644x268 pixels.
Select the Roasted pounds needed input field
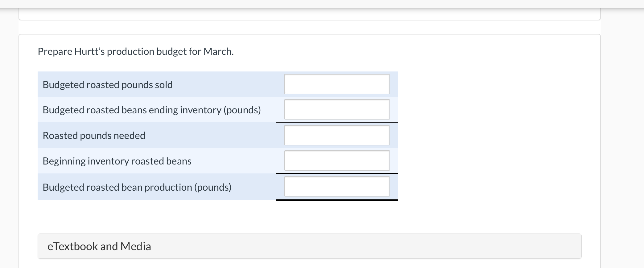tap(336, 135)
